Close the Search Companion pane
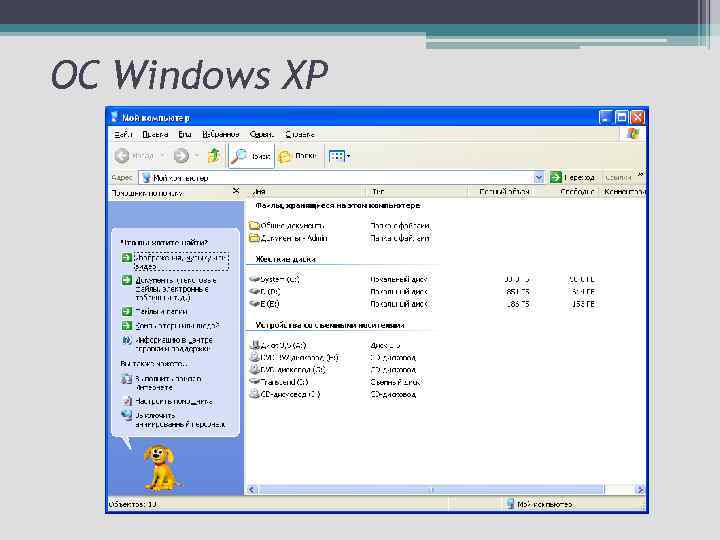 [x=236, y=191]
